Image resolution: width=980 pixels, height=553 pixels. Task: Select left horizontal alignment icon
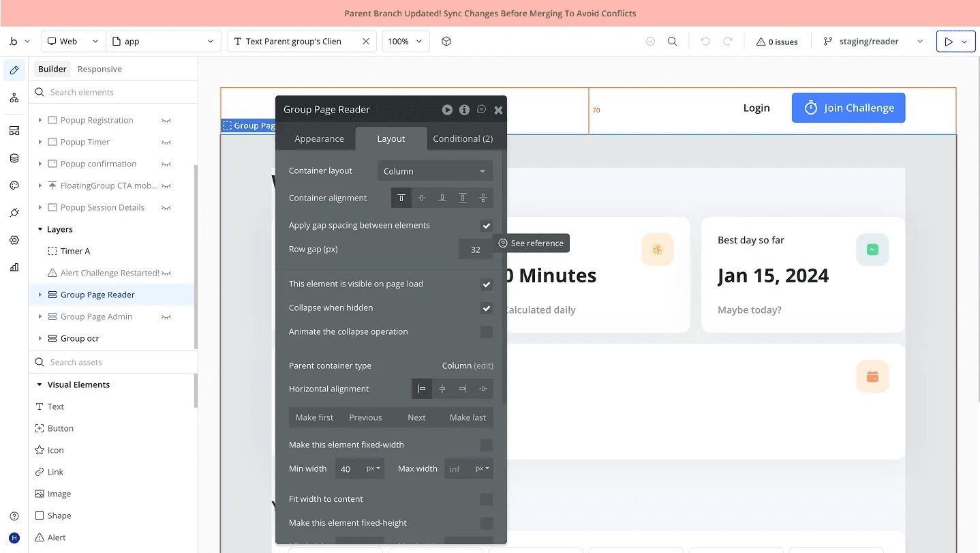click(x=422, y=389)
